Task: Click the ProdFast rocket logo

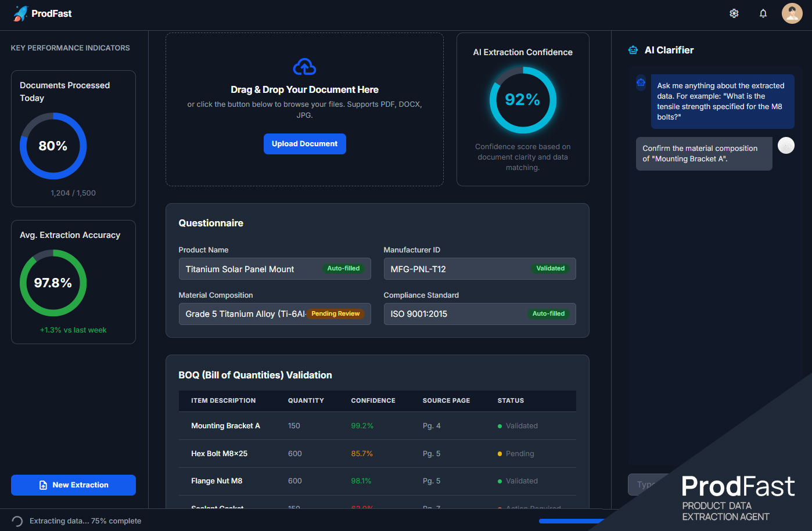Action: point(20,13)
